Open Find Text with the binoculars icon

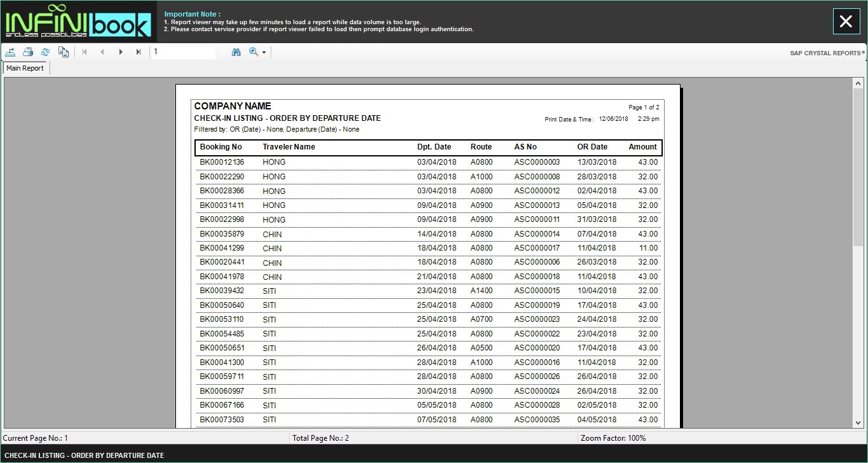[236, 52]
